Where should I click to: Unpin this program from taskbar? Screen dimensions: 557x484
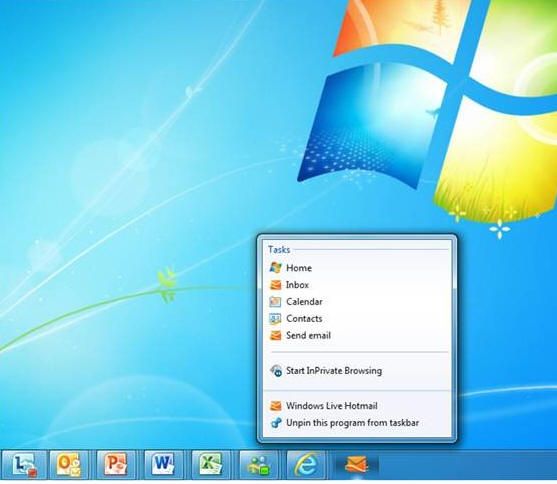(357, 423)
